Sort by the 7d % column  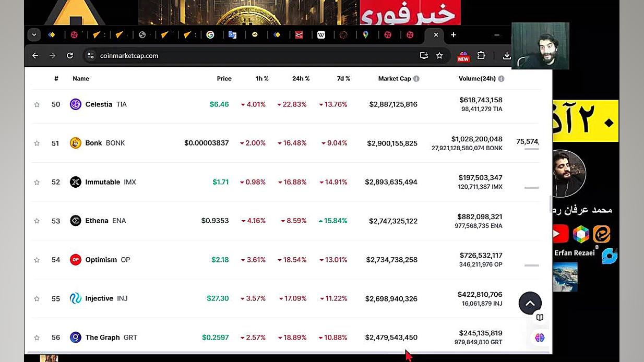pyautogui.click(x=343, y=79)
